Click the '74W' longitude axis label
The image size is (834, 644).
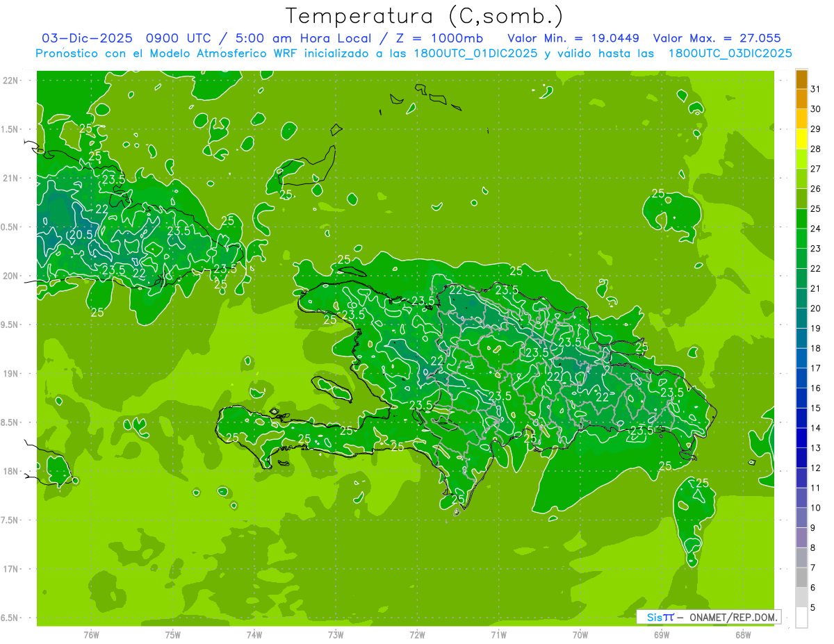click(x=254, y=634)
